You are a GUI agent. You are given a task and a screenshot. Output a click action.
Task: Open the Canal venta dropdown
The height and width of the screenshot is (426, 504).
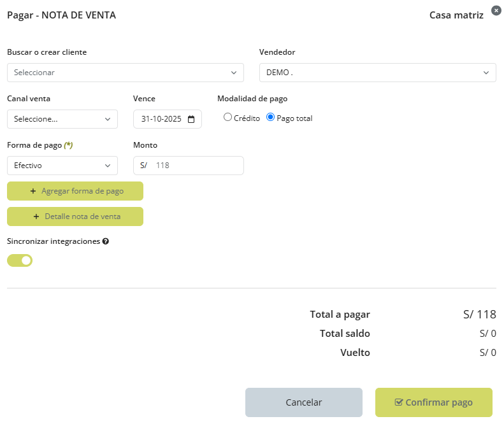tap(62, 119)
